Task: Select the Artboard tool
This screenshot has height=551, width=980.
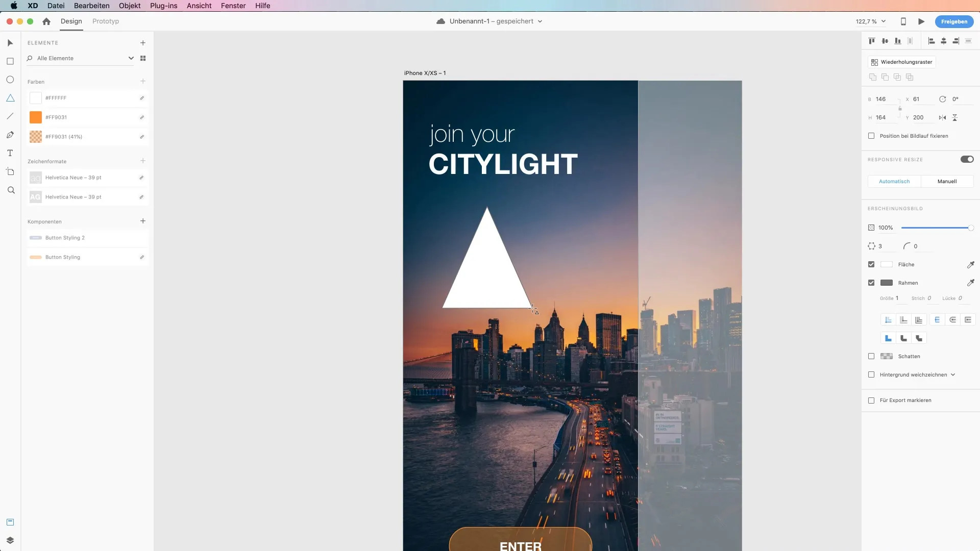Action: click(x=10, y=171)
